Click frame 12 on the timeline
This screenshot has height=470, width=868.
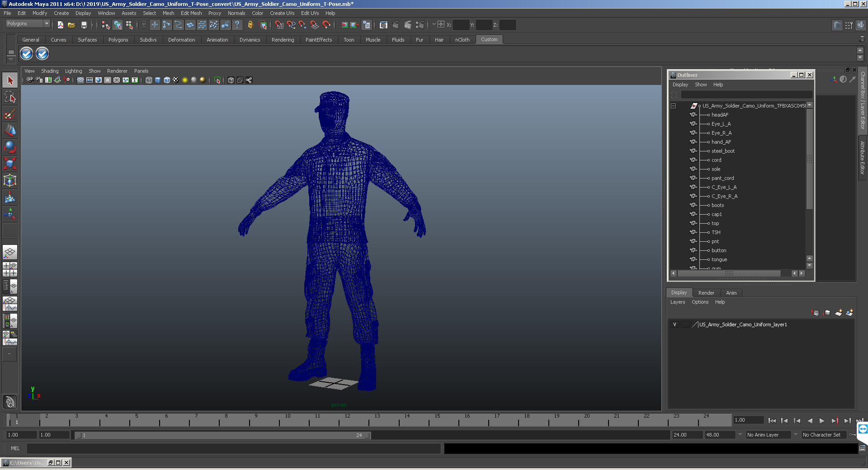point(347,420)
